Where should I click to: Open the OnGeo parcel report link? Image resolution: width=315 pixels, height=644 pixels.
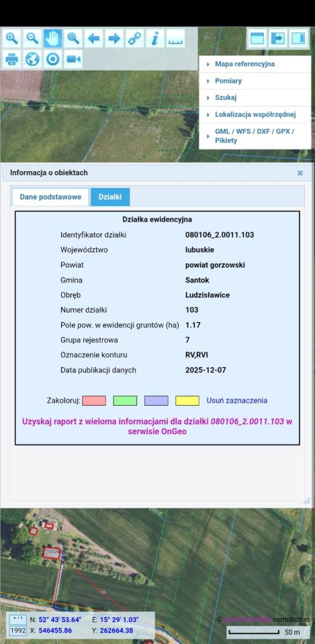pyautogui.click(x=157, y=427)
